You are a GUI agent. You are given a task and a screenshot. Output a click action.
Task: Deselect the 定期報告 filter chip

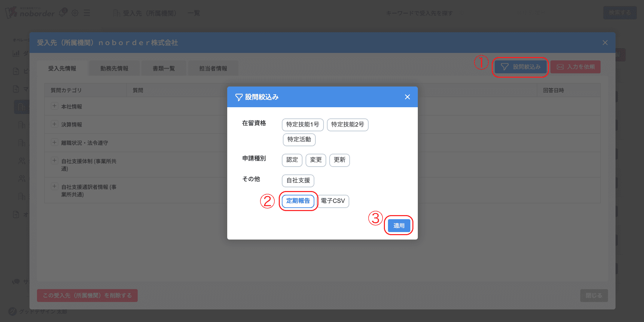click(x=298, y=201)
